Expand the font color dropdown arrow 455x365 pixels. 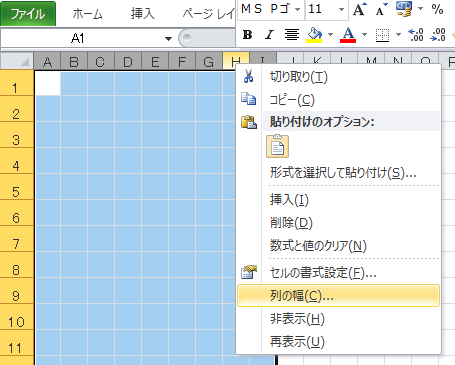coord(364,35)
